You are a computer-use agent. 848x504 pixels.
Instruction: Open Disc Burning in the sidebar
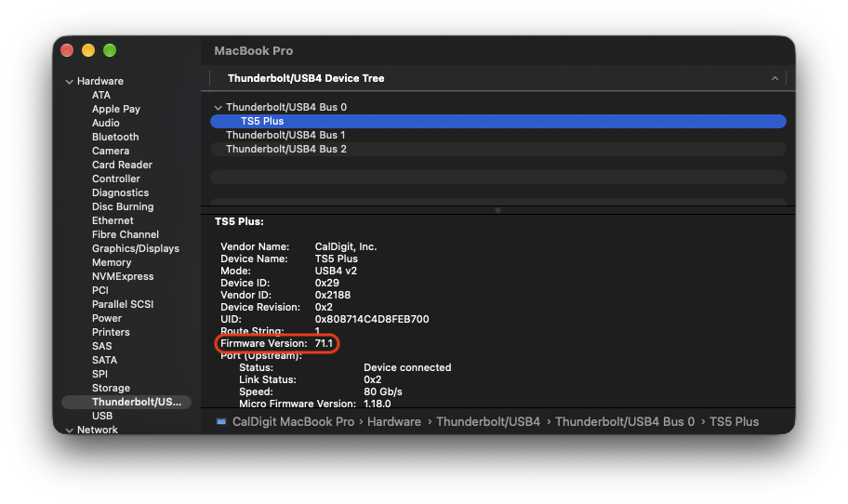coord(123,207)
